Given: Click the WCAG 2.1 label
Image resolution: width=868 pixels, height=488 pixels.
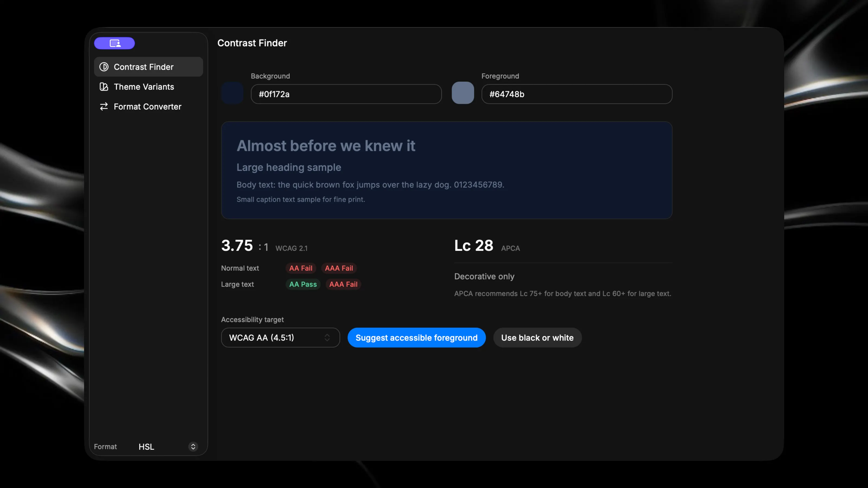Looking at the screenshot, I should tap(292, 248).
